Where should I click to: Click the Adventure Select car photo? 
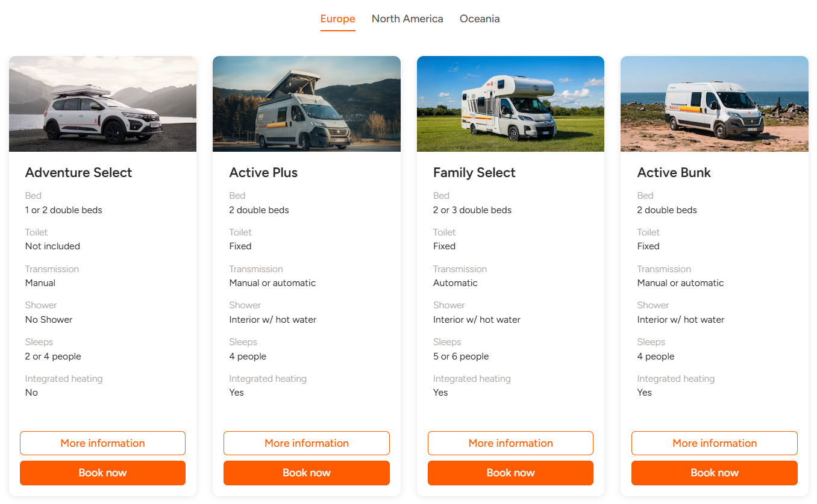[x=102, y=104]
